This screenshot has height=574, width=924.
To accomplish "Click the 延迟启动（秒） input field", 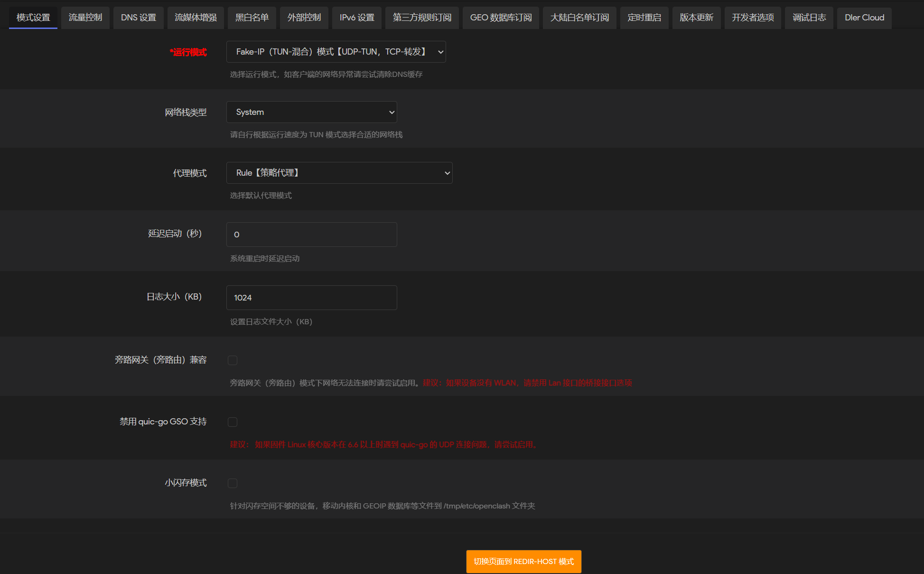I will click(312, 235).
